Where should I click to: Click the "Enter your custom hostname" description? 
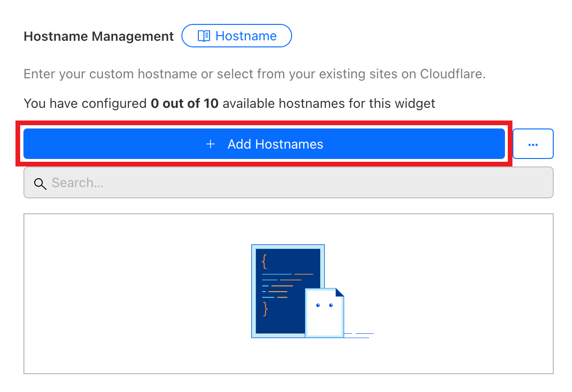pos(255,74)
